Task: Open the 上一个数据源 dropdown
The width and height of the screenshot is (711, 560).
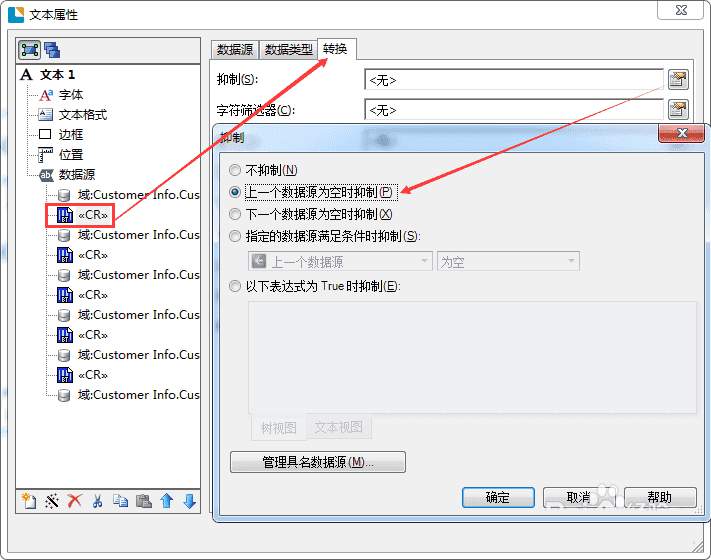Action: 340,261
